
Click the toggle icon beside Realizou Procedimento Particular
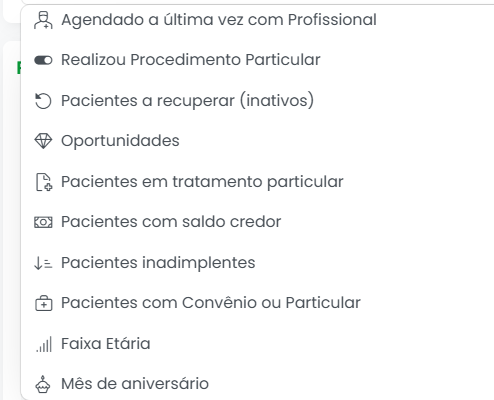(x=43, y=60)
